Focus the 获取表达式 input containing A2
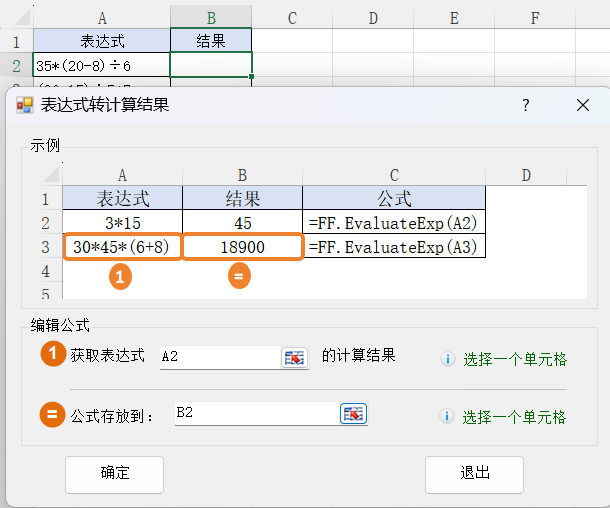 tap(220, 357)
